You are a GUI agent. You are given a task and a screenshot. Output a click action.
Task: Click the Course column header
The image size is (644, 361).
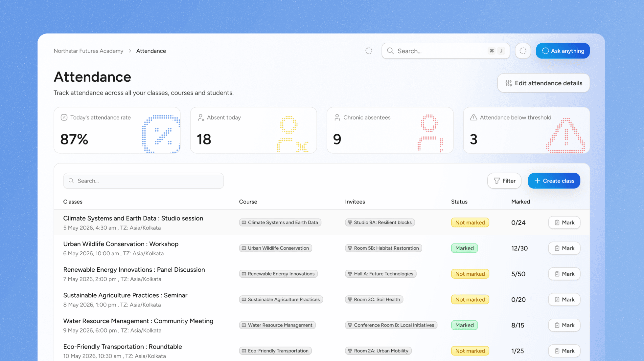[248, 202]
